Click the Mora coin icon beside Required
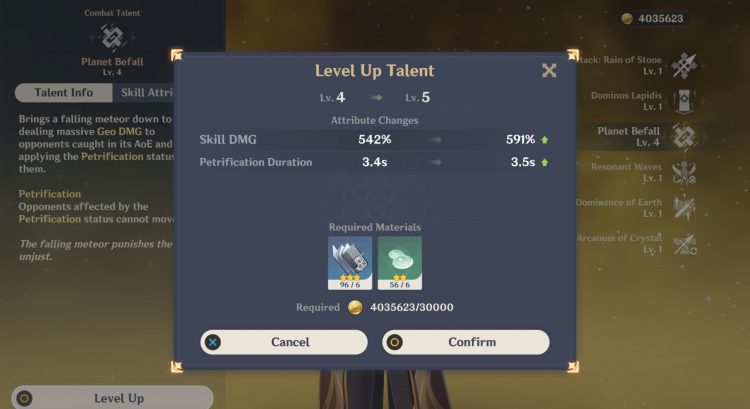The image size is (750, 409). coord(355,308)
